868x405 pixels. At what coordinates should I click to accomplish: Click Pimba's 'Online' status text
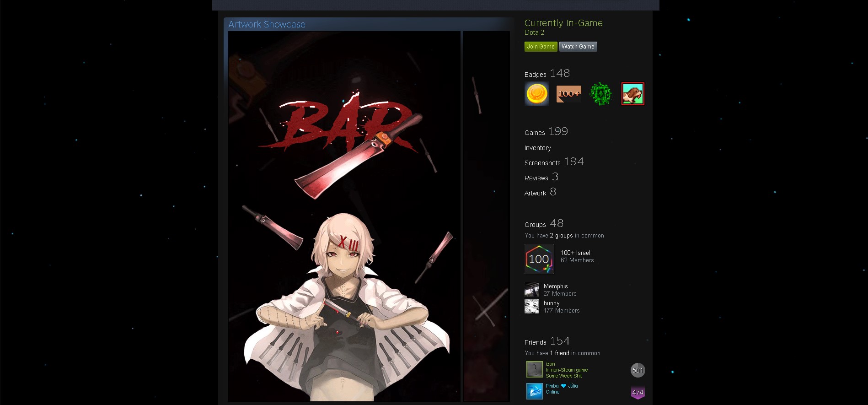click(x=552, y=392)
